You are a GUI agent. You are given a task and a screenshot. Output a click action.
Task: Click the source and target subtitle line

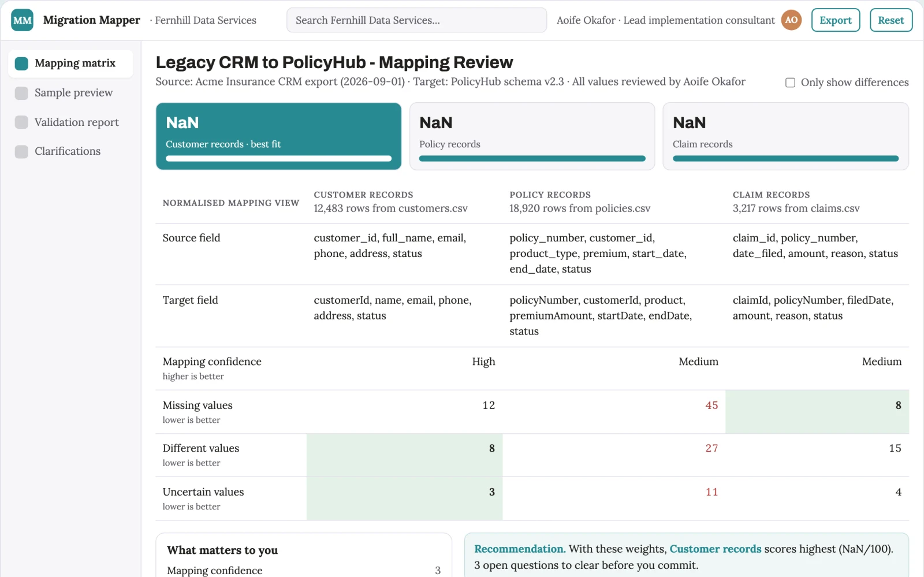tap(450, 82)
